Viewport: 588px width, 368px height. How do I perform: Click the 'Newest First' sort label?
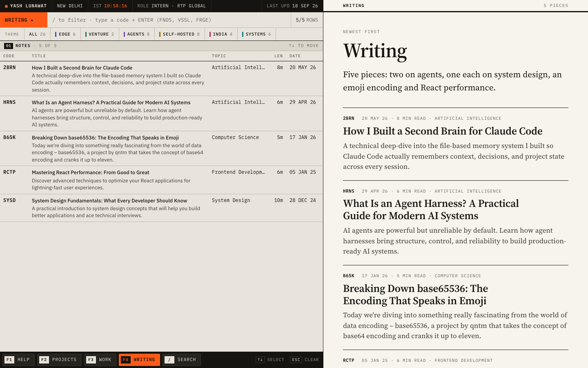(x=361, y=32)
